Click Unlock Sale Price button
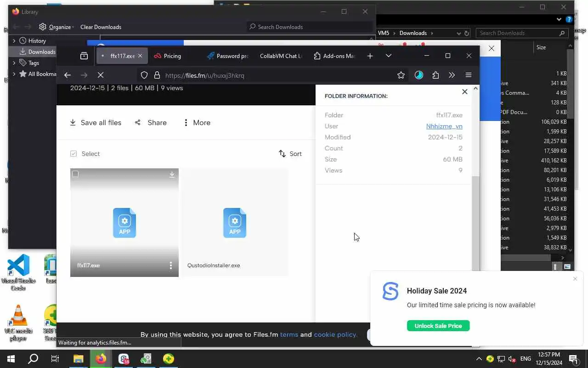Screen dimensions: 588x368 (x=438, y=326)
